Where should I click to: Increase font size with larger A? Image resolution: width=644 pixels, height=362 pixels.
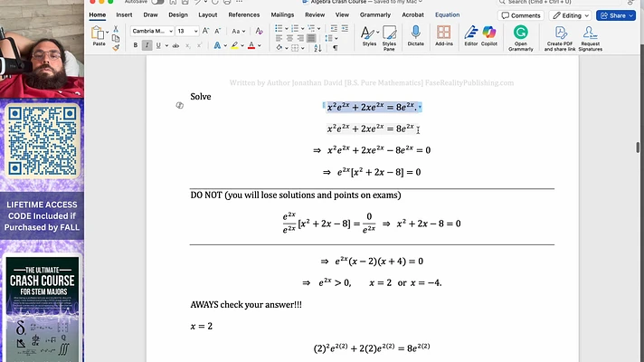pyautogui.click(x=205, y=31)
